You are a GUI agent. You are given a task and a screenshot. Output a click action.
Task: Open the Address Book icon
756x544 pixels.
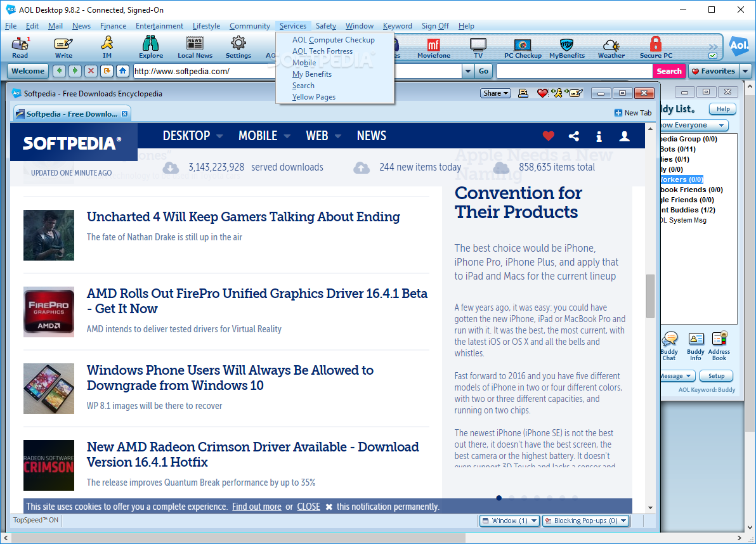(719, 346)
